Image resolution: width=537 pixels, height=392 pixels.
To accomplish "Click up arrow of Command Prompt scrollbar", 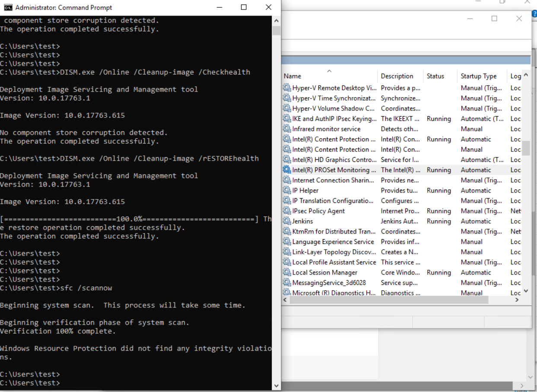I will click(276, 20).
